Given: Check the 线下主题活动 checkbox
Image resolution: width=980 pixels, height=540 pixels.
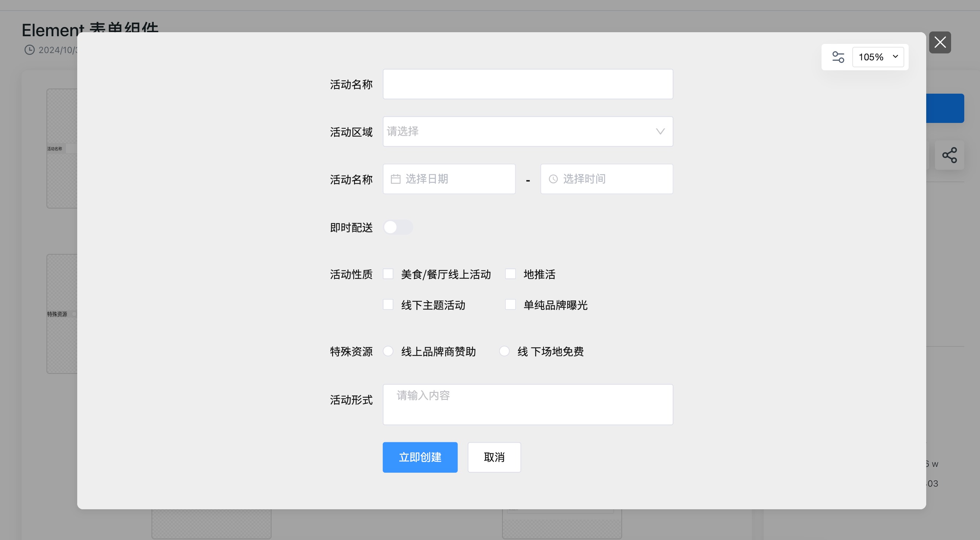Looking at the screenshot, I should pos(388,305).
